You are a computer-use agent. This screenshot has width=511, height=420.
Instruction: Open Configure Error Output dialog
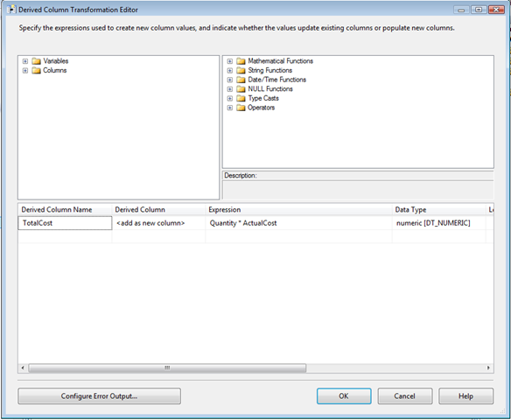pos(100,396)
